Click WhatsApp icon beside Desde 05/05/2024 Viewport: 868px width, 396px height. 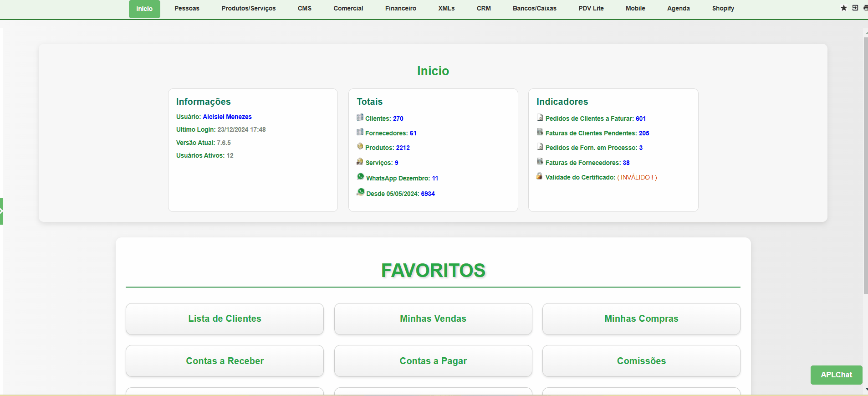point(360,192)
